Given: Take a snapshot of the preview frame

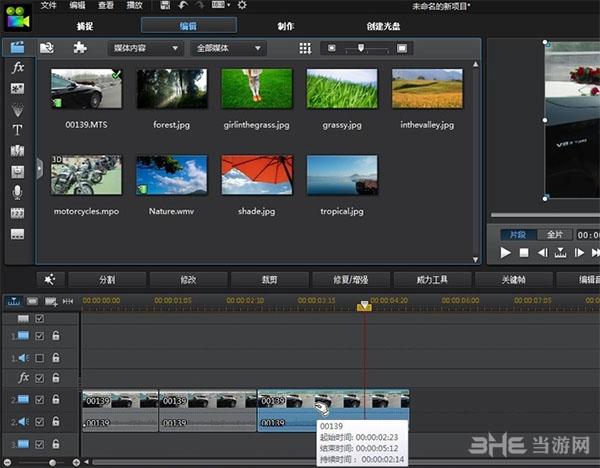Looking at the screenshot, I should tap(560, 253).
